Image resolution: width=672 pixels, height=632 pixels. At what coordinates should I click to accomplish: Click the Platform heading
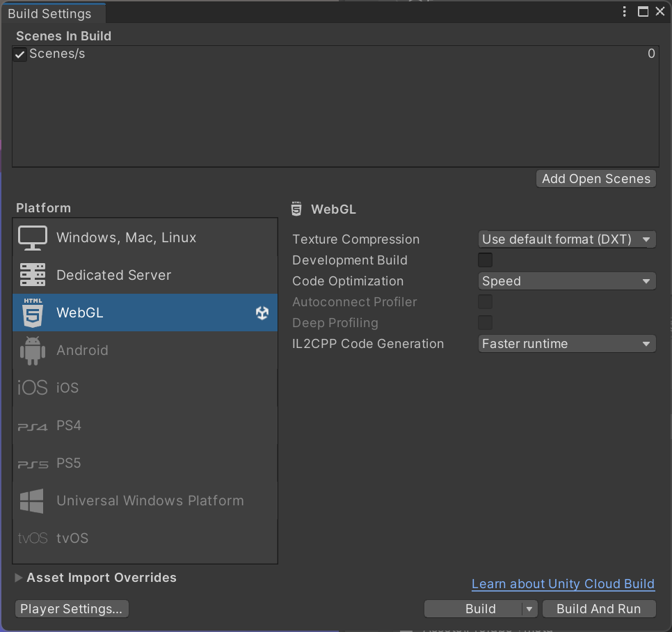pos(43,208)
